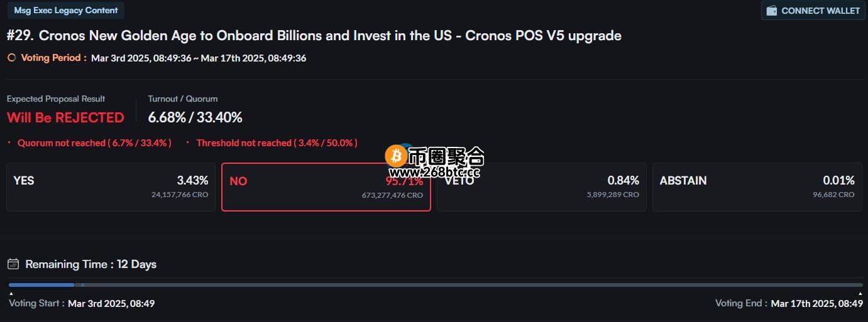Select the VETO vote option card
868x322 pixels.
542,187
